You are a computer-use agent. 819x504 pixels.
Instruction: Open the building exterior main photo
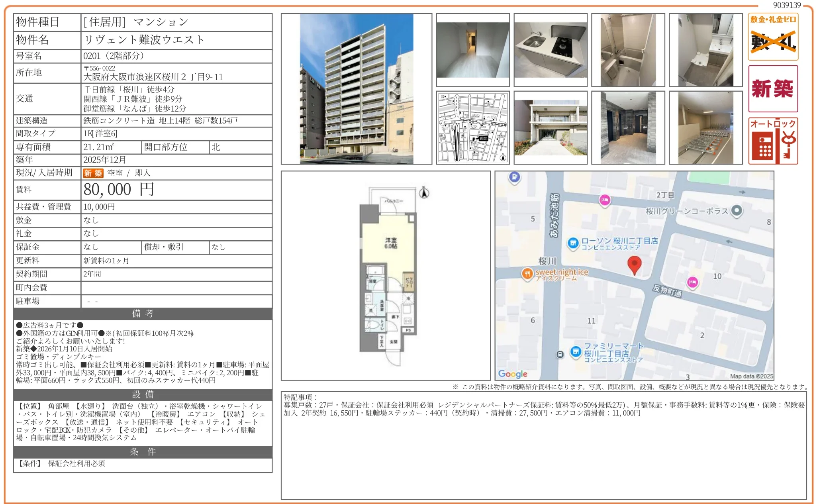[356, 89]
